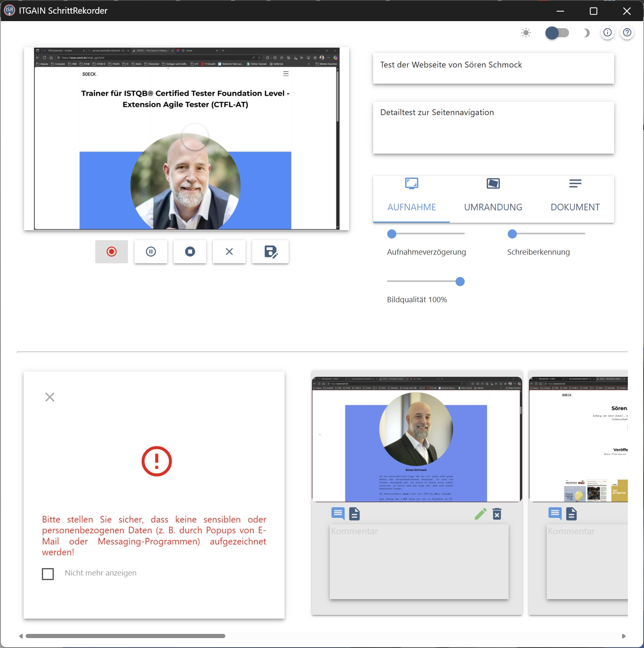The image size is (644, 648).
Task: Stop the current recording
Action: point(190,251)
